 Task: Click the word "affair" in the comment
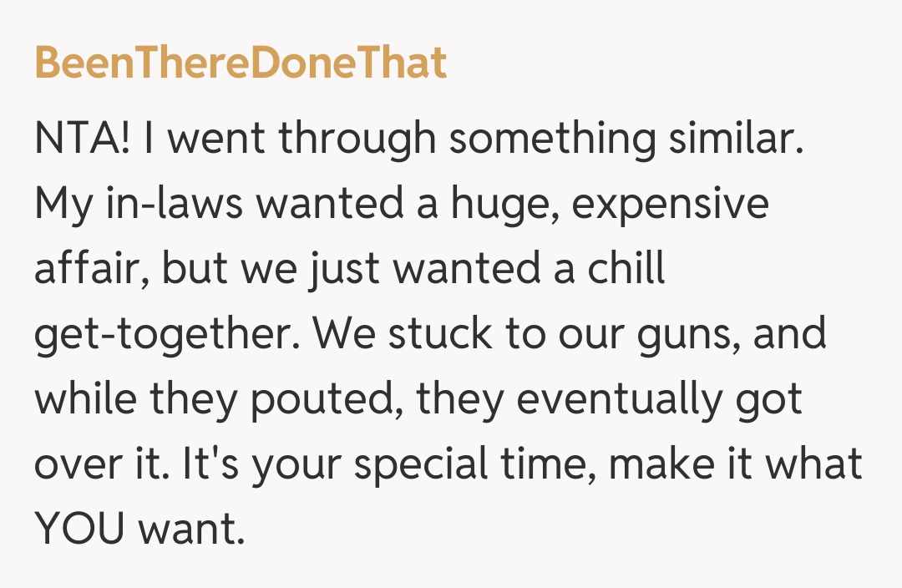click(89, 270)
